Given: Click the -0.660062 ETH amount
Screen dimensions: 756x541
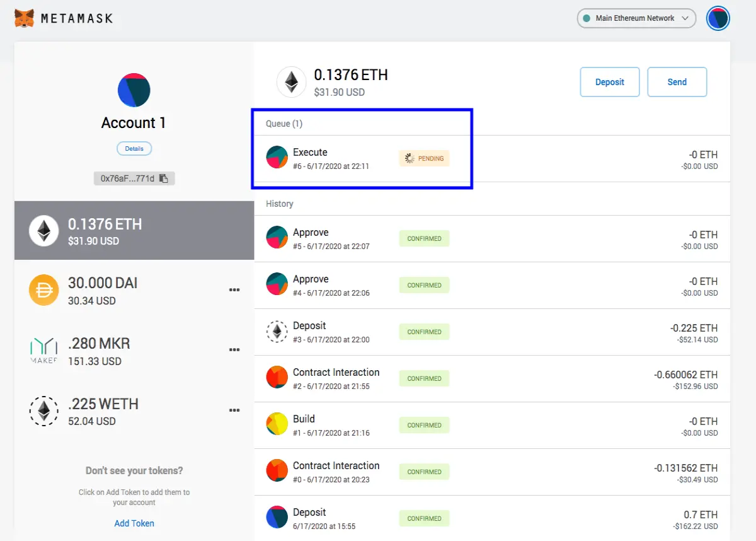Looking at the screenshot, I should tap(686, 375).
